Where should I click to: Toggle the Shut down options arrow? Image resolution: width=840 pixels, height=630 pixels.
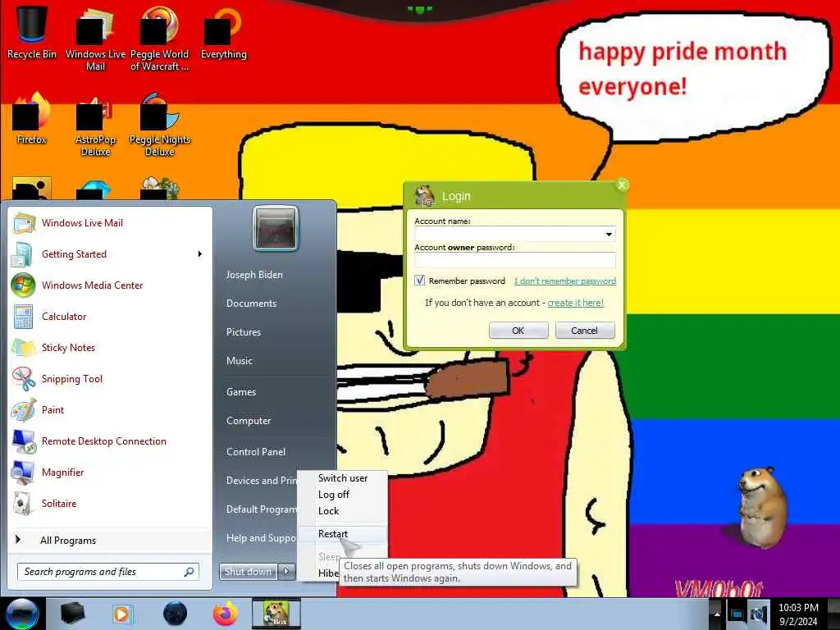(286, 572)
